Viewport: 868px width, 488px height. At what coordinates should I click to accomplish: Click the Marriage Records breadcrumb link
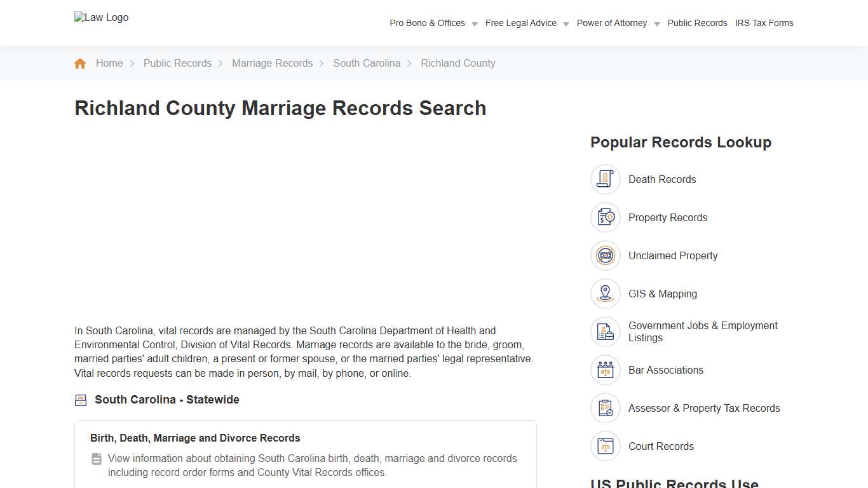[x=272, y=63]
